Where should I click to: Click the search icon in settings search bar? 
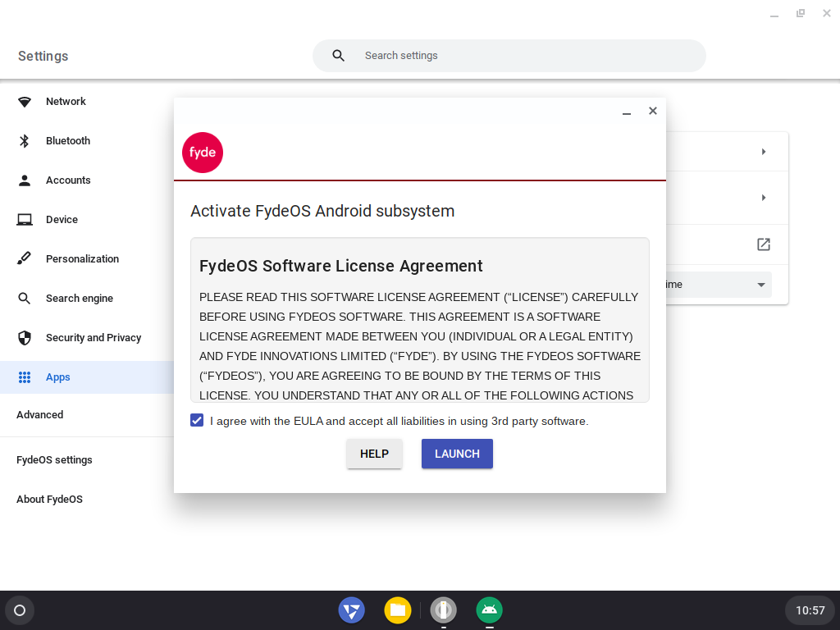(338, 56)
